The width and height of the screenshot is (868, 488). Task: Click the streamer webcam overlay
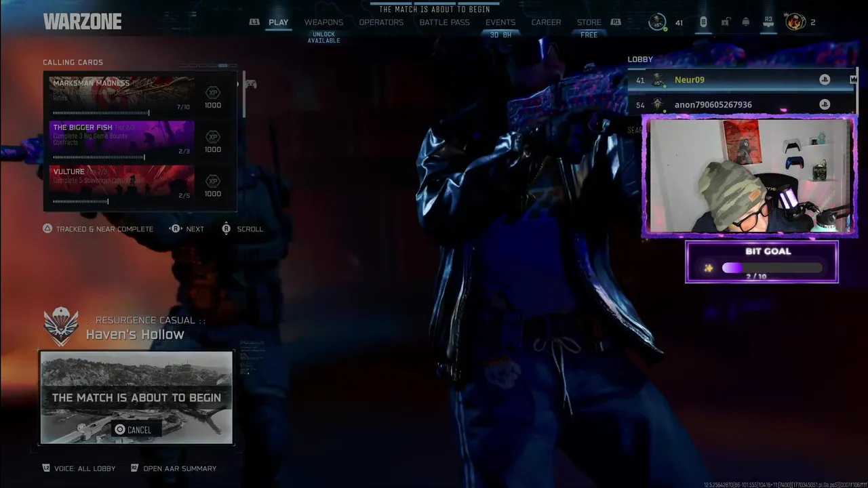pyautogui.click(x=749, y=176)
